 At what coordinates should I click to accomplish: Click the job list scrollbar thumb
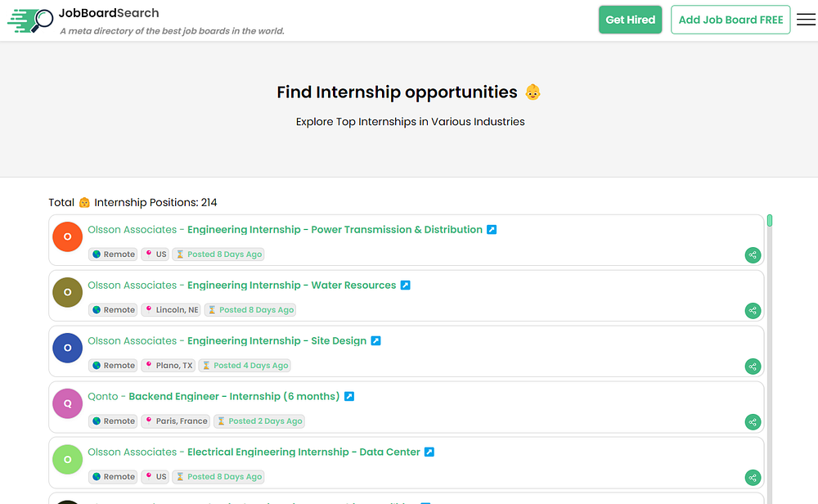point(770,221)
